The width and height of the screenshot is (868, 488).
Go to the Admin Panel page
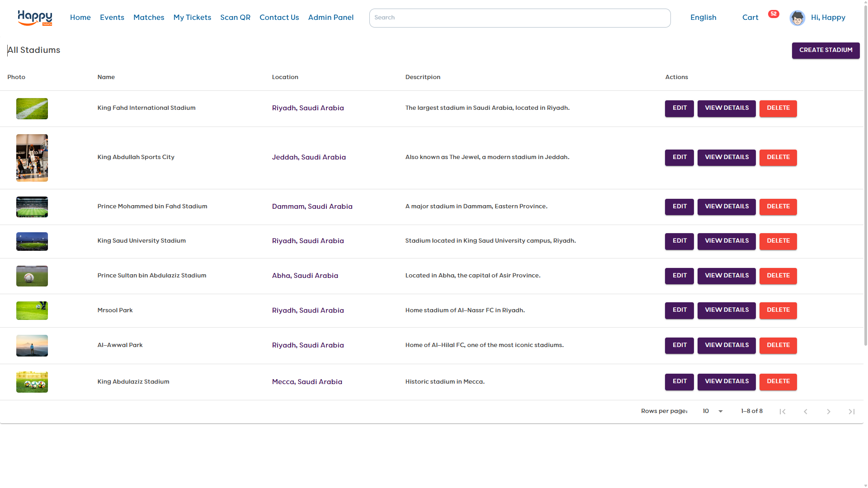[x=330, y=18]
